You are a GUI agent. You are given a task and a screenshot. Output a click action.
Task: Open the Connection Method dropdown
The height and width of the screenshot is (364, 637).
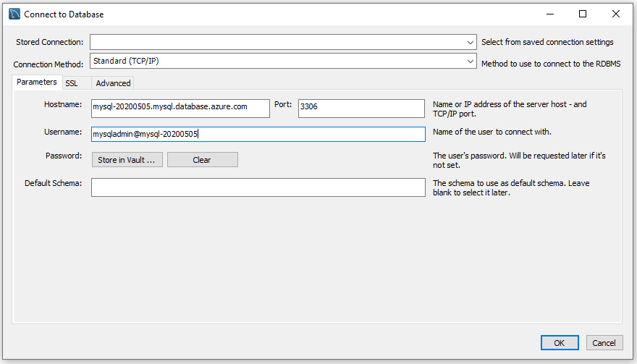click(283, 61)
